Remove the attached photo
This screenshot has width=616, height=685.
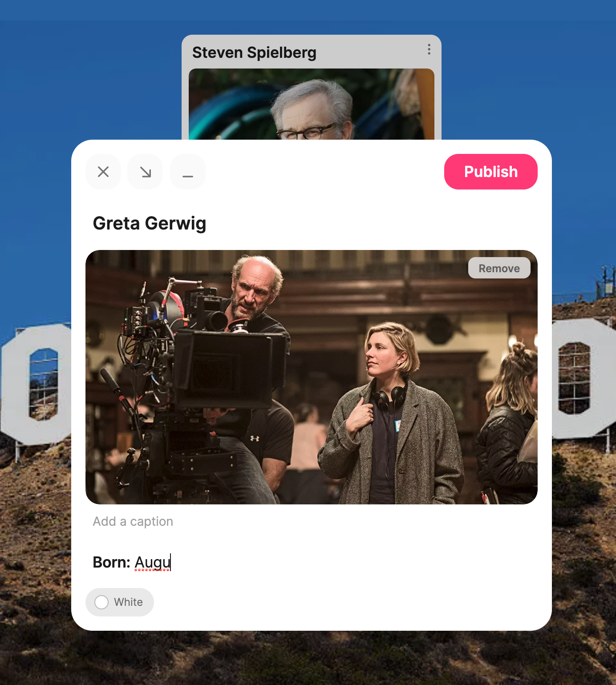pyautogui.click(x=499, y=268)
